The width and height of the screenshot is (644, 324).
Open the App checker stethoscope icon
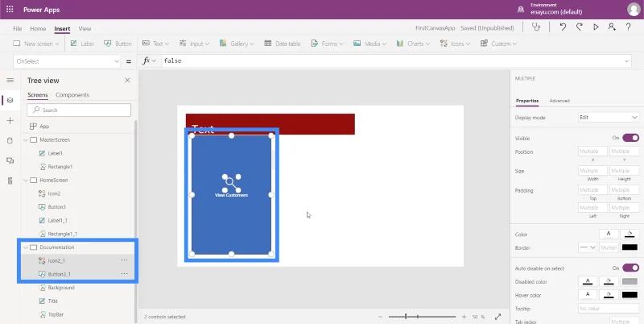pyautogui.click(x=536, y=27)
